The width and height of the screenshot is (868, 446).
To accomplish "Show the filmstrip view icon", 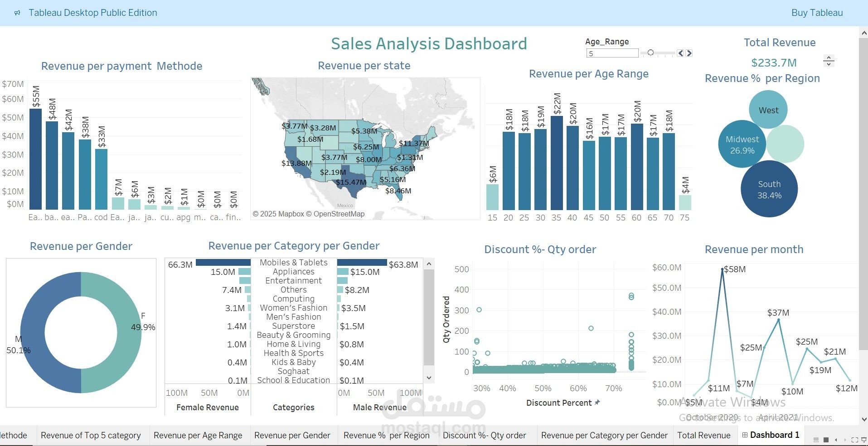I will point(816,440).
